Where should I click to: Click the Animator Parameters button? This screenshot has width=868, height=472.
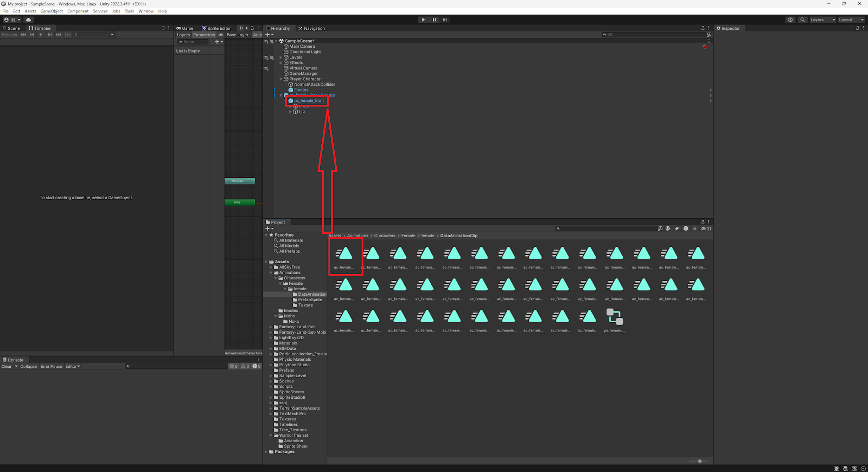click(x=204, y=35)
